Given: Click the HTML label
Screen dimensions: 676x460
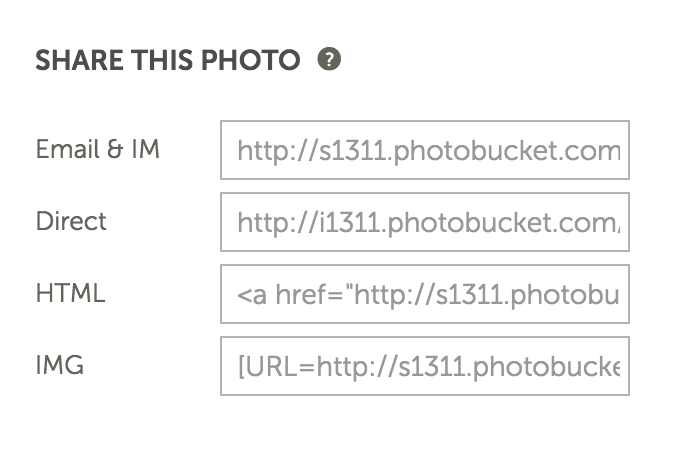Looking at the screenshot, I should (x=71, y=293).
